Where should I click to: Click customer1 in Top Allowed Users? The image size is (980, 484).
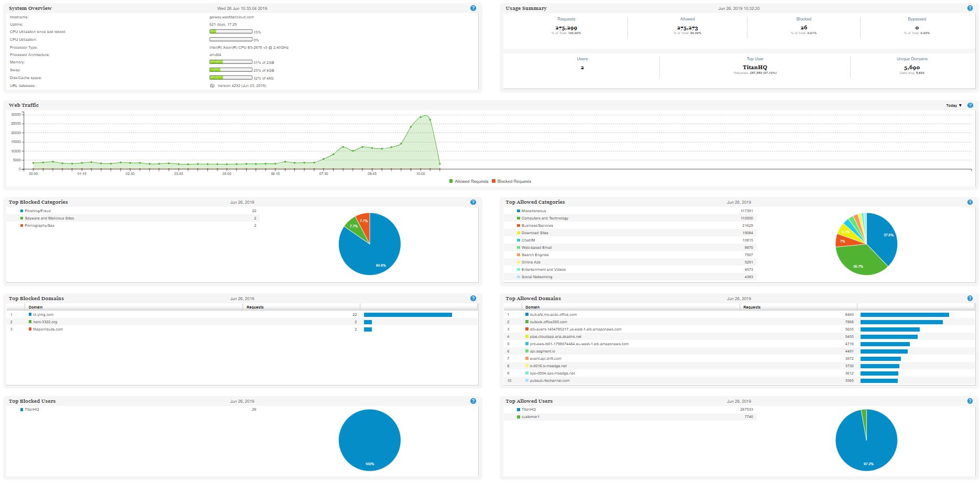point(531,417)
